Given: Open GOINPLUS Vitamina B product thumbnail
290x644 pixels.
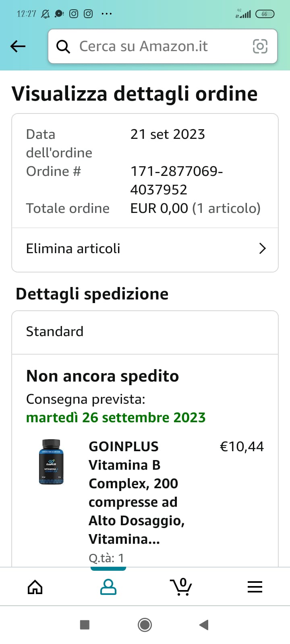Looking at the screenshot, I should [x=51, y=462].
